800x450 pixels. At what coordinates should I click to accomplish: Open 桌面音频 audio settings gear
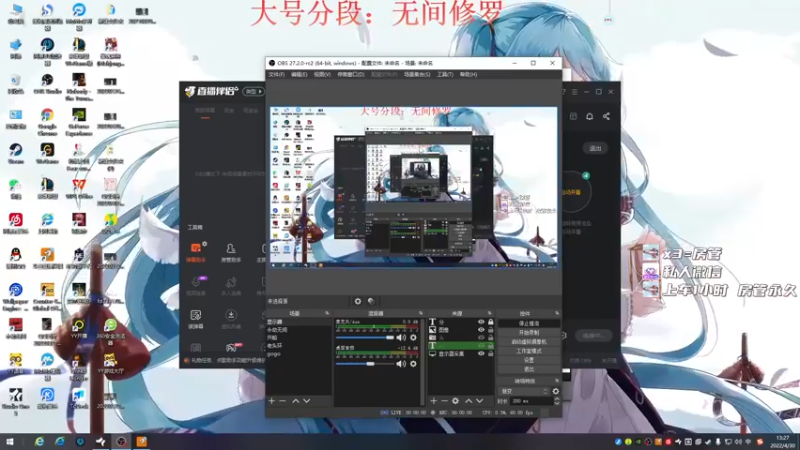click(413, 364)
